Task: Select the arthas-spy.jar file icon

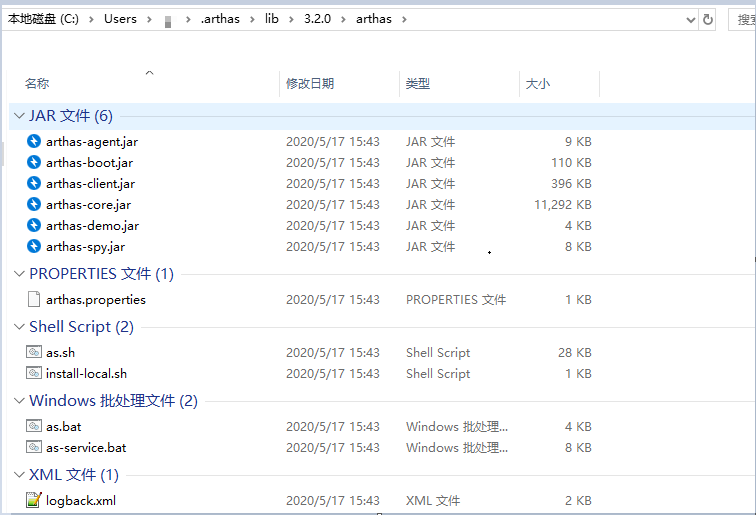Action: 34,246
